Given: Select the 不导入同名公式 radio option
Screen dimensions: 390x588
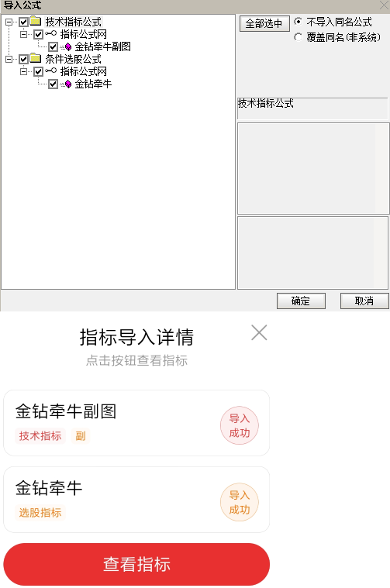Looking at the screenshot, I should point(298,22).
